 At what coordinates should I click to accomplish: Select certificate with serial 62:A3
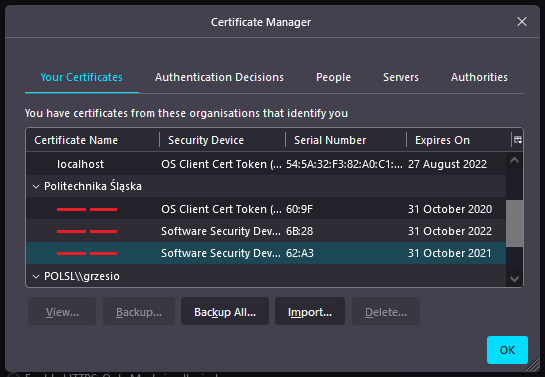[266, 253]
